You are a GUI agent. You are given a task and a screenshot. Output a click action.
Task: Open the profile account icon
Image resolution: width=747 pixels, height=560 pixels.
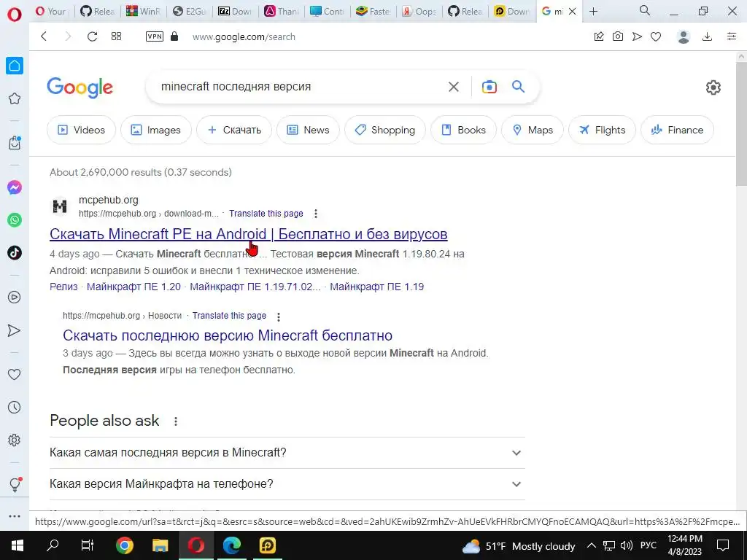tap(684, 36)
